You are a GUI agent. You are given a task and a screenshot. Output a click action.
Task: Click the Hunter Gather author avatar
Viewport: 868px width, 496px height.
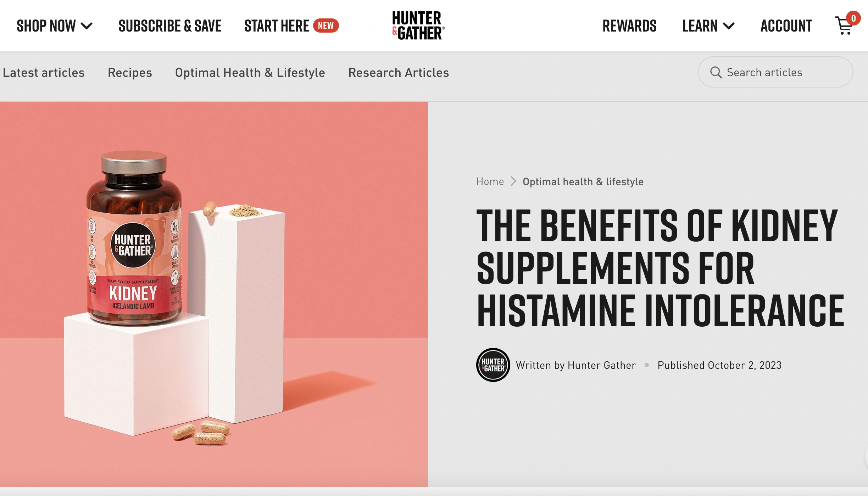pyautogui.click(x=493, y=365)
